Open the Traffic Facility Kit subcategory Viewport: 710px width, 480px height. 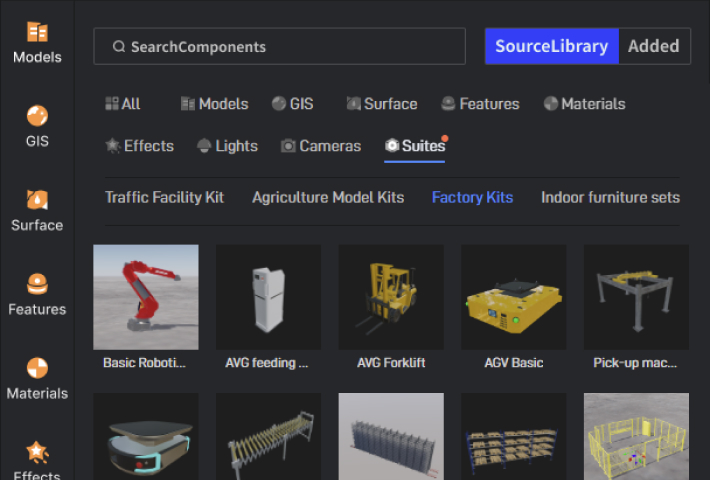tap(164, 197)
